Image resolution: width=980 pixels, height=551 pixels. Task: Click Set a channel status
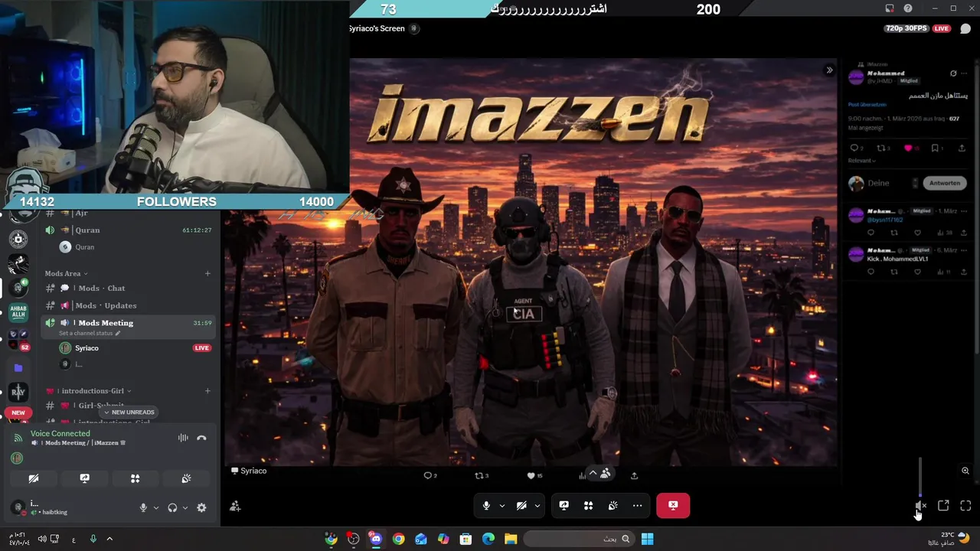click(90, 334)
